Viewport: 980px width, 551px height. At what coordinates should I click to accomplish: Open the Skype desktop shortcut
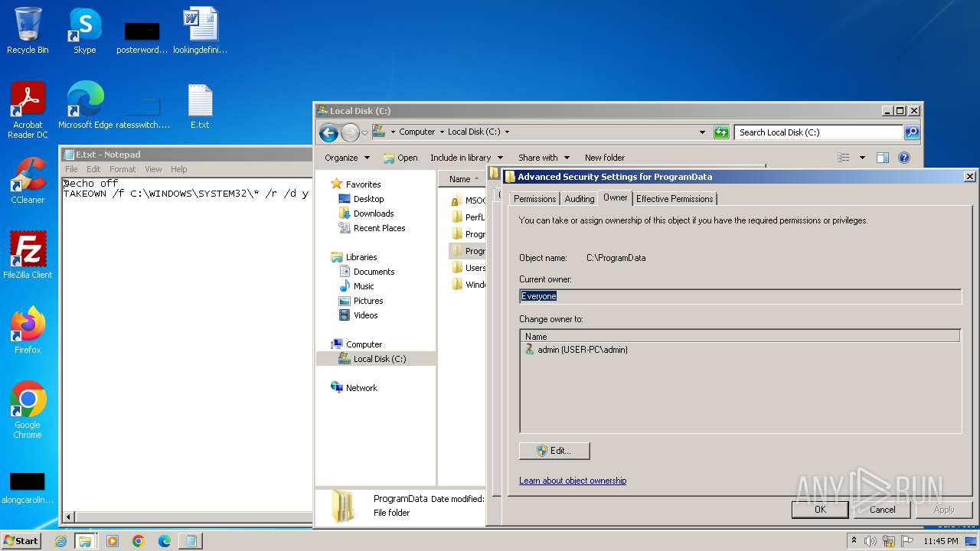84,31
